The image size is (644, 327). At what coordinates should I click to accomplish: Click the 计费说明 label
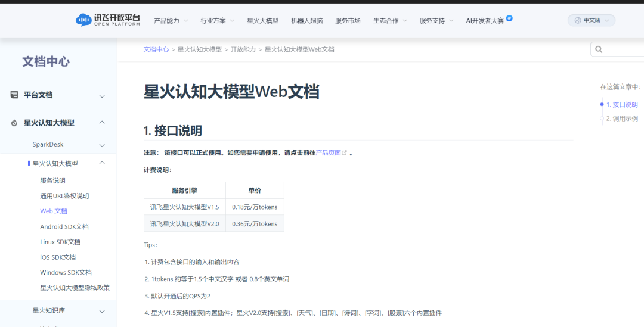click(x=157, y=170)
